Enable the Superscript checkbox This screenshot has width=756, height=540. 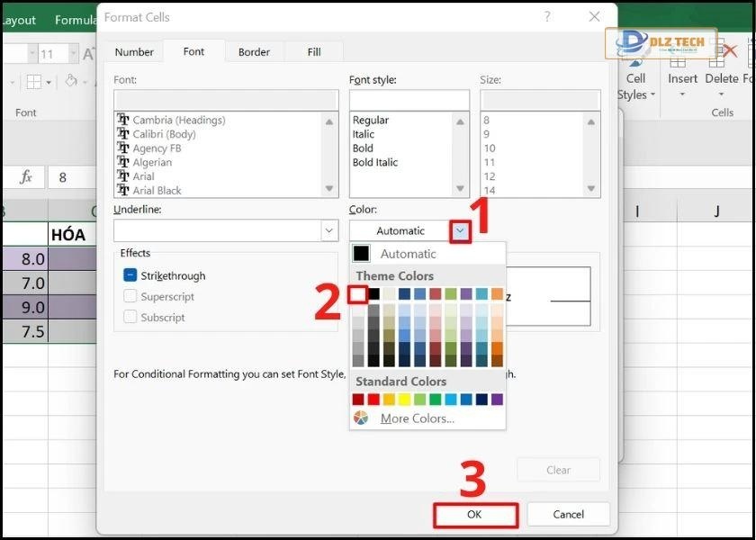pos(130,297)
